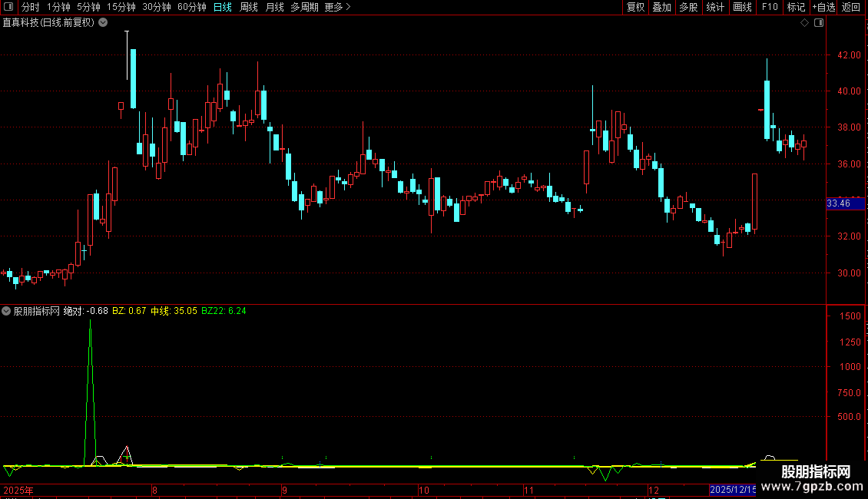Image resolution: width=868 pixels, height=499 pixels.
Task: Click the 33.46 current price label
Action: (x=845, y=203)
